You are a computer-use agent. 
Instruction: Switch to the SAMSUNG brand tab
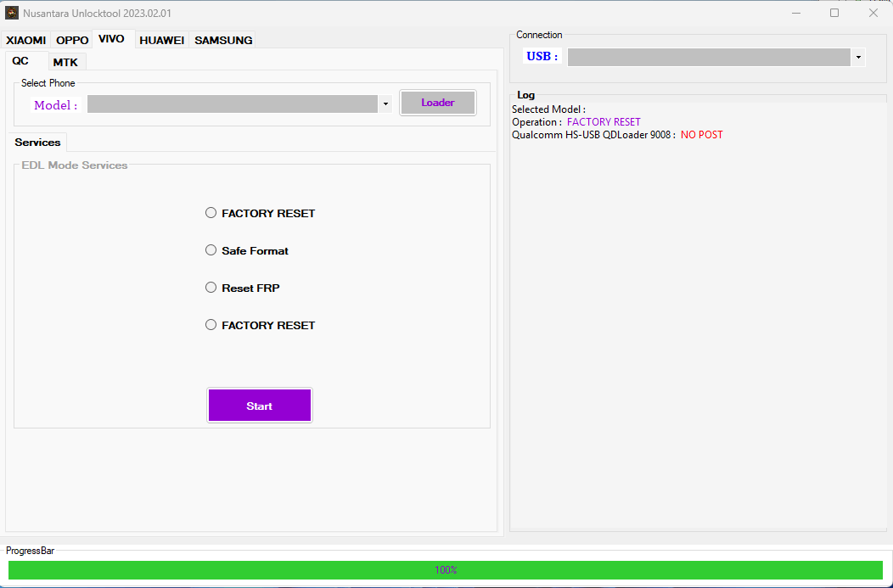[x=222, y=40]
